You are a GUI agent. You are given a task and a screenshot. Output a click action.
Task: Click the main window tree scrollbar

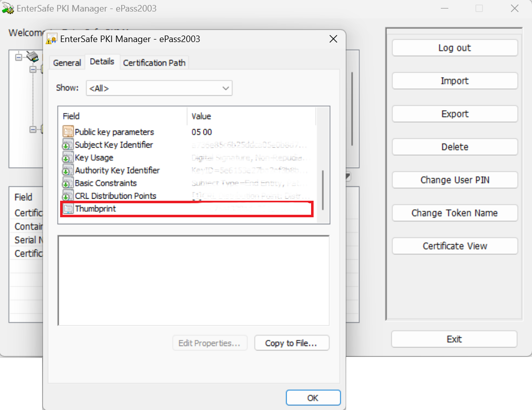point(352,109)
